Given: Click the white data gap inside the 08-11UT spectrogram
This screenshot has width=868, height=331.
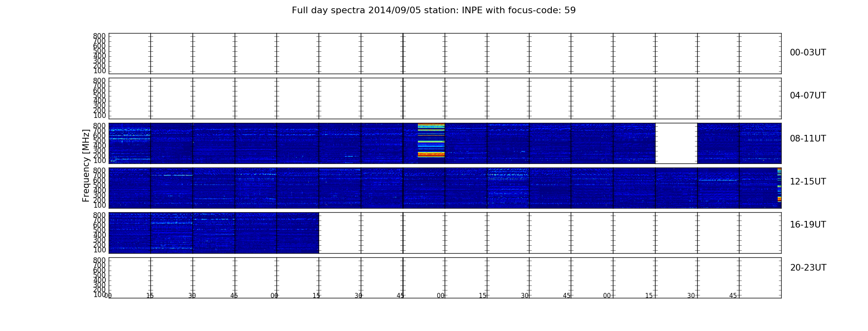Looking at the screenshot, I should point(676,143).
